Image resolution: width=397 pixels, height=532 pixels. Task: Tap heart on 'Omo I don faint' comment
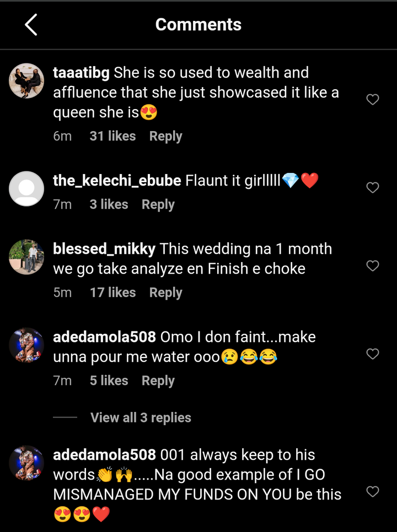pos(373,354)
